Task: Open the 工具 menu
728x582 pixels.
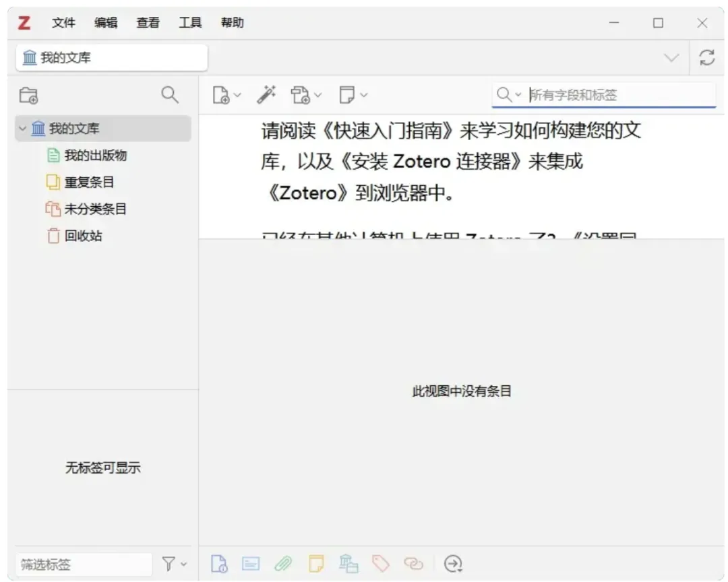Action: pyautogui.click(x=190, y=23)
